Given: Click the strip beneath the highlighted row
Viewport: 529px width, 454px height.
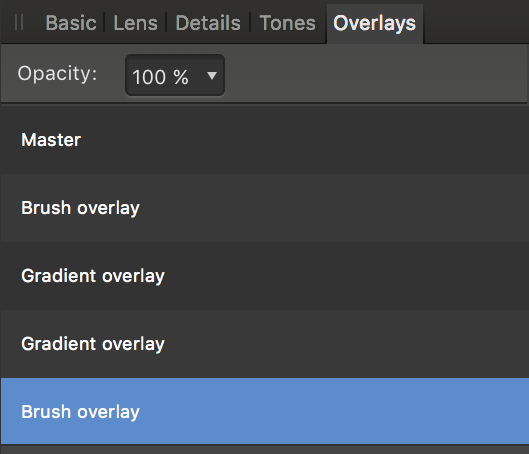Looking at the screenshot, I should [264, 450].
